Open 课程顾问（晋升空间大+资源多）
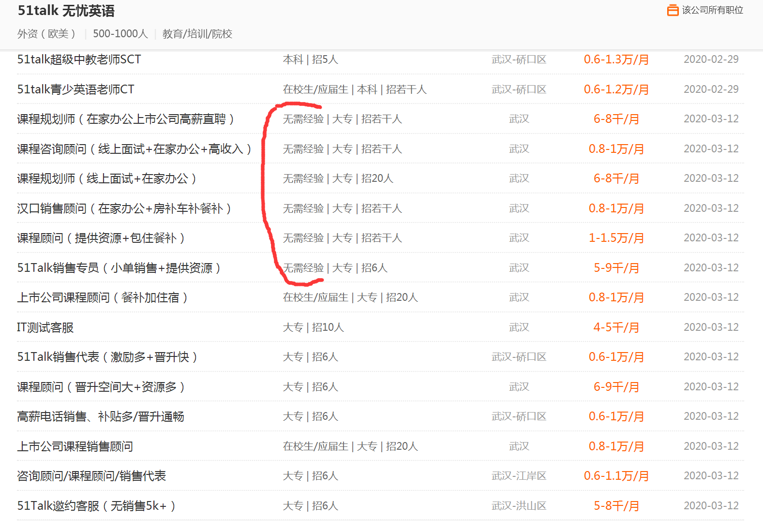This screenshot has width=763, height=532. pyautogui.click(x=103, y=387)
